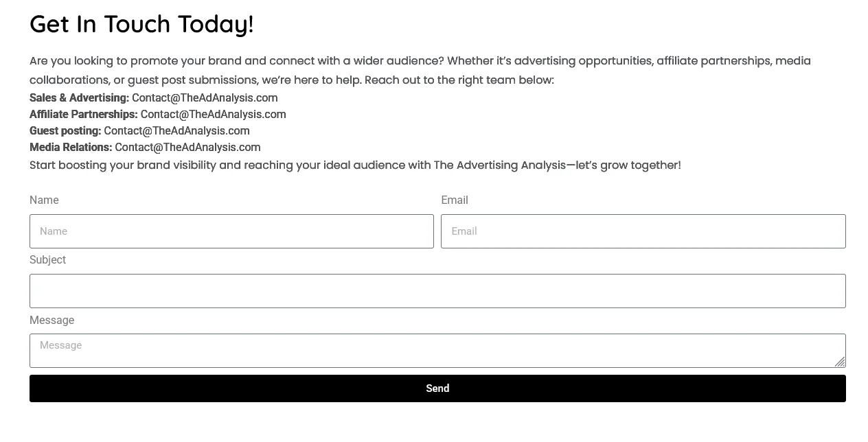Click the Media Relations email address
The height and width of the screenshot is (442, 868).
pos(187,148)
